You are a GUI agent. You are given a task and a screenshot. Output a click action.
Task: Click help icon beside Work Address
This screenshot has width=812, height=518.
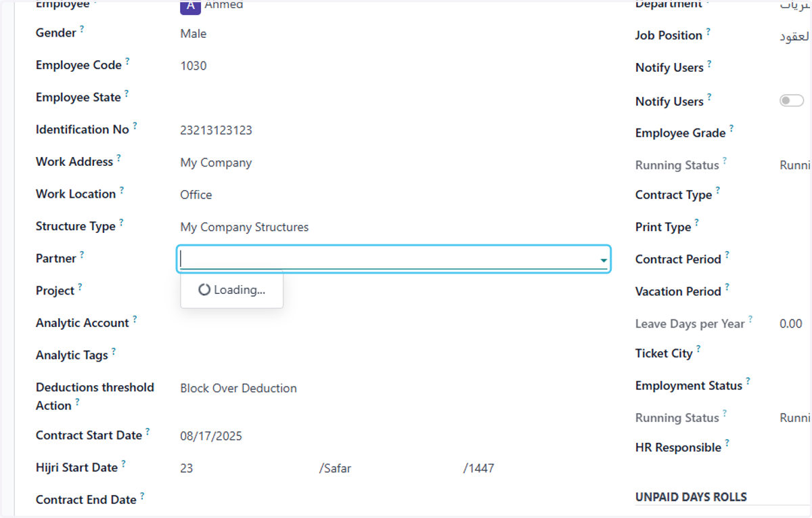point(118,158)
